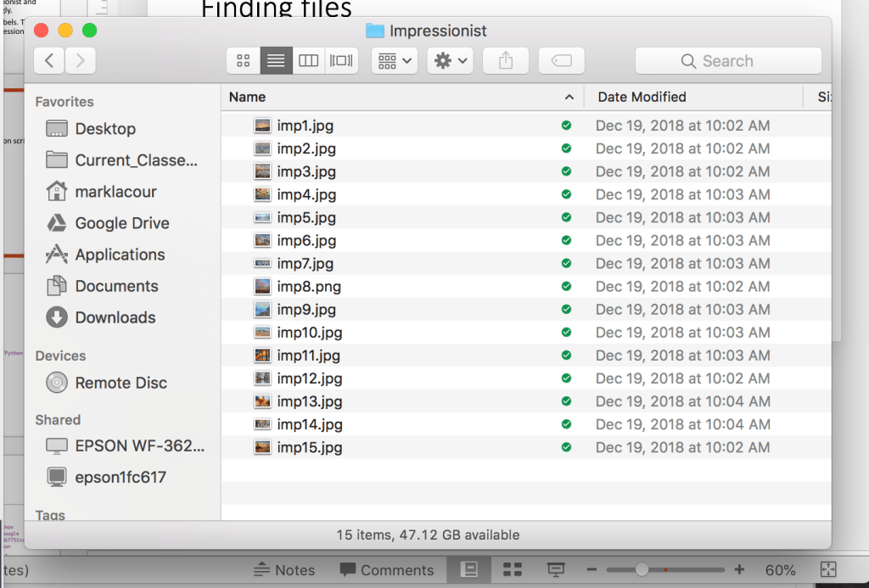Click the Edit Tags toolbar button
Screen dimensions: 869x588
pos(561,61)
